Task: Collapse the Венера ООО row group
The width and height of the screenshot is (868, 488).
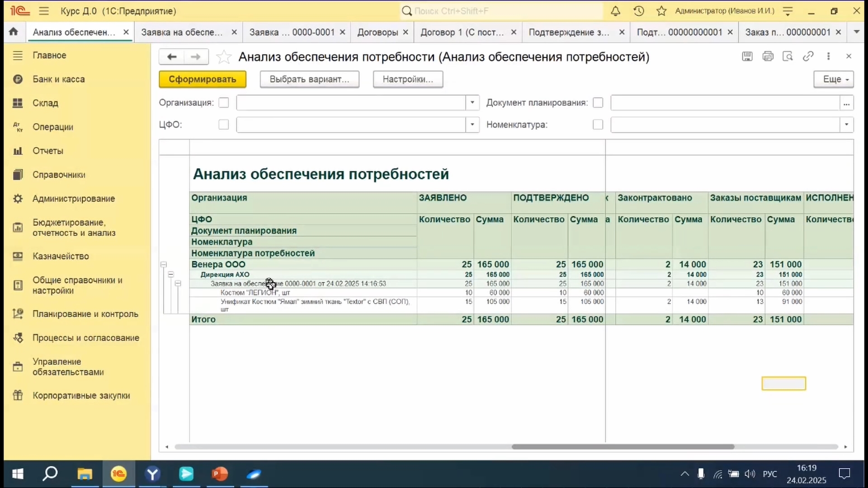Action: 164,265
